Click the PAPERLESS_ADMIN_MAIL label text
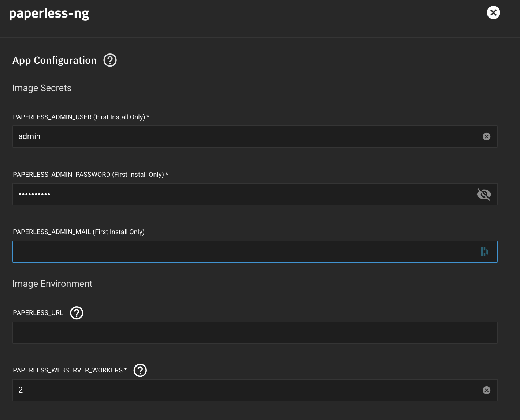Screen dimensions: 520x420 pos(78,232)
